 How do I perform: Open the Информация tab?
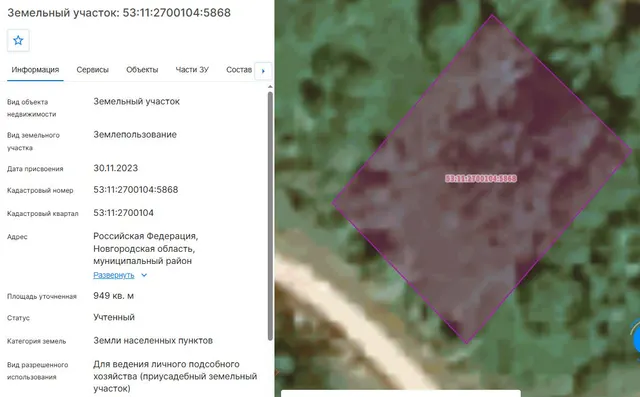click(35, 70)
